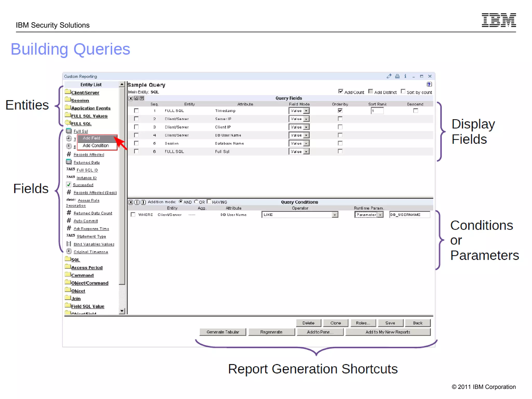
Task: Click the Sort Rank input field
Action: point(377,111)
